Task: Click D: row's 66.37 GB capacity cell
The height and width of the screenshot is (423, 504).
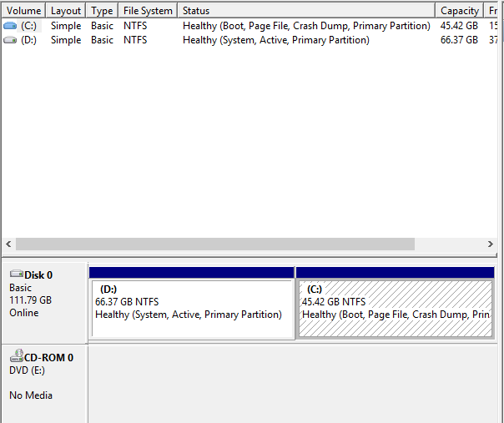Action: tap(459, 39)
